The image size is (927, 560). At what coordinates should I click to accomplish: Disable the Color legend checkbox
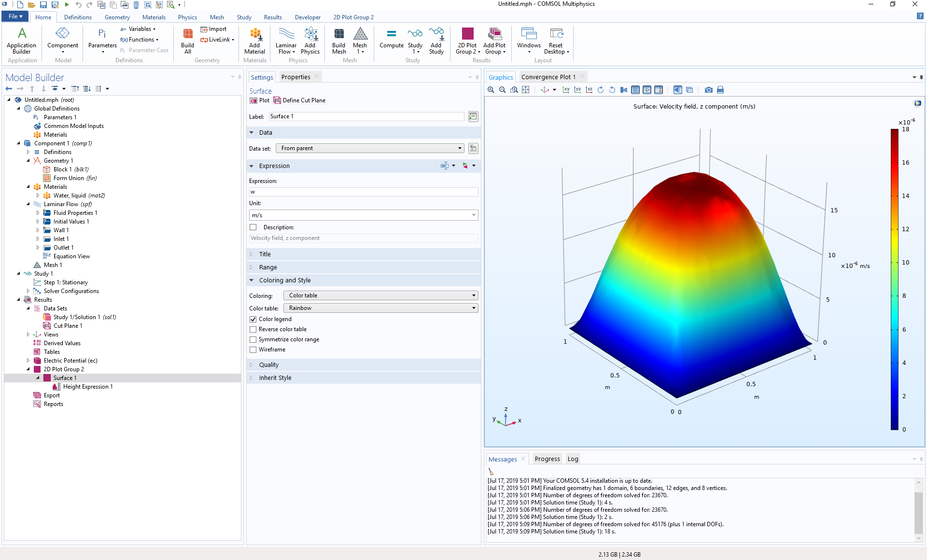point(253,319)
